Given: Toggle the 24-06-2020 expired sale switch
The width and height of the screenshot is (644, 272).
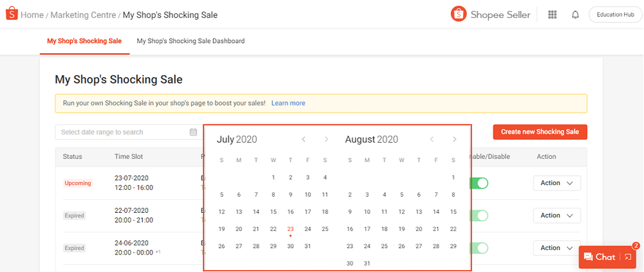Looking at the screenshot, I should click(480, 248).
